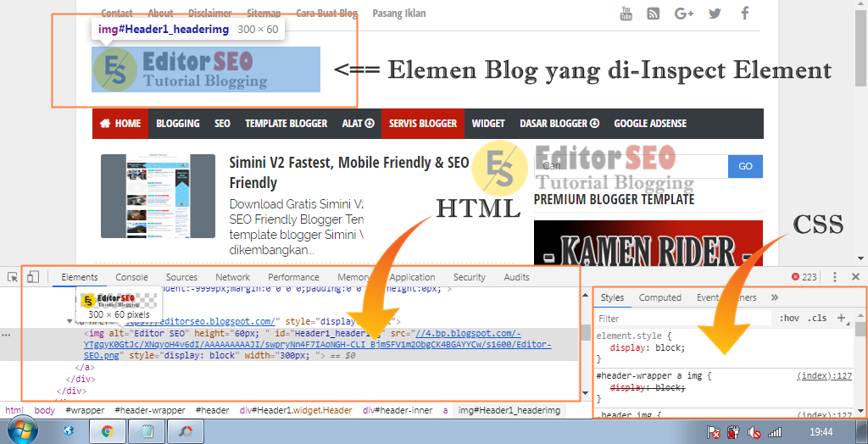Toggle the :hov element state panel
This screenshot has height=444, width=868.
coord(789,318)
